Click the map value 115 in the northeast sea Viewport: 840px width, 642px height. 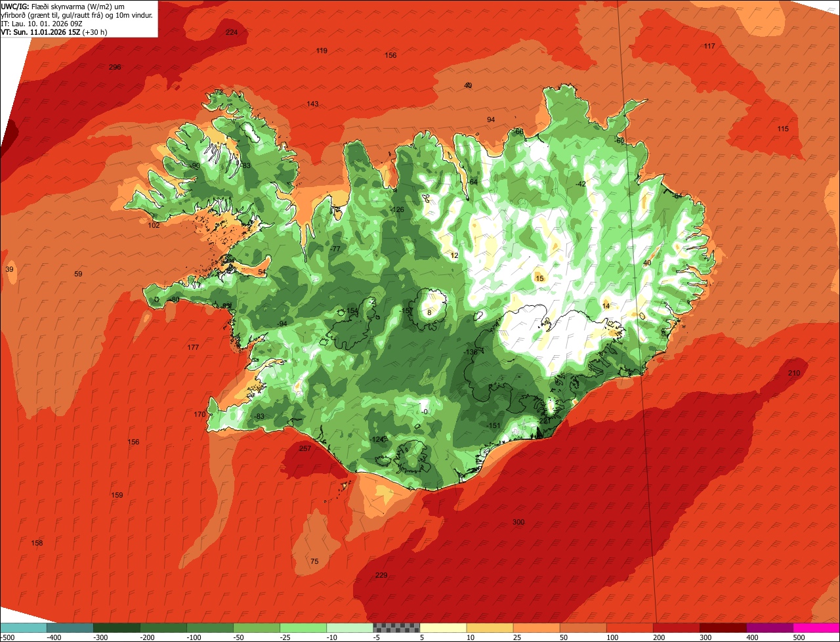pos(783,129)
